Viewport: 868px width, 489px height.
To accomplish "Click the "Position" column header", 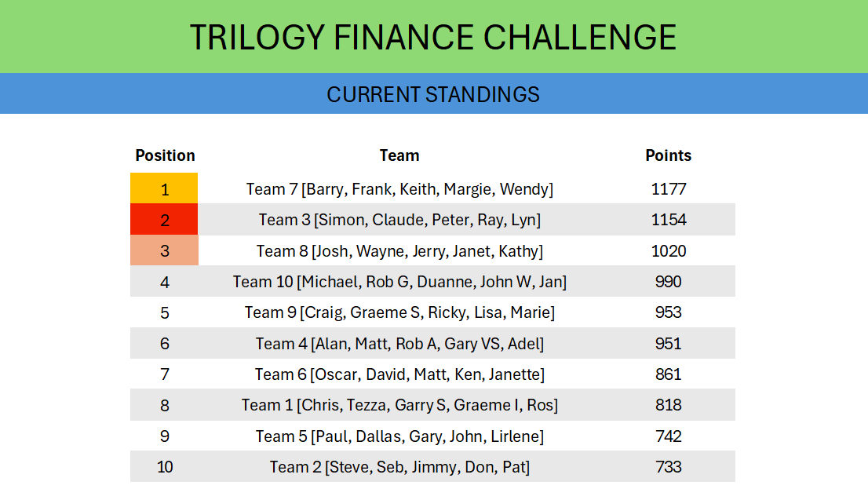I will coord(165,155).
